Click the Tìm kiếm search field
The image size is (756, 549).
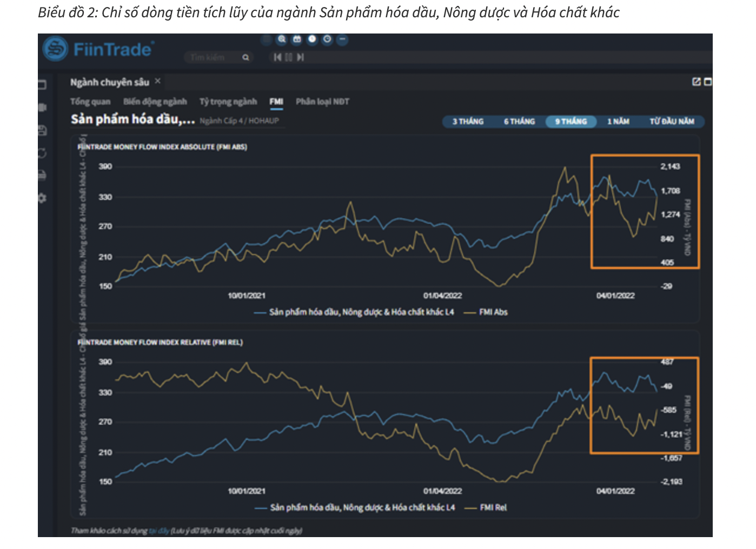click(x=214, y=57)
